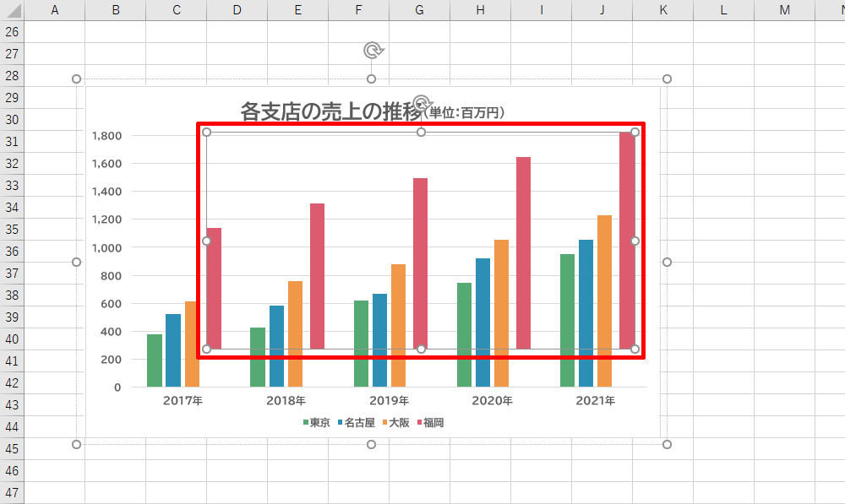Click the 2018年 axis label

click(286, 401)
